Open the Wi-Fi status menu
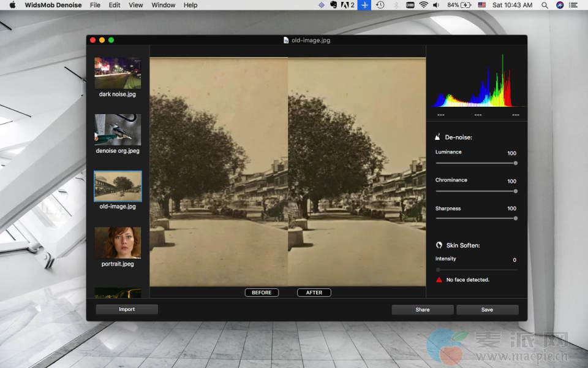588x368 pixels. pyautogui.click(x=424, y=5)
